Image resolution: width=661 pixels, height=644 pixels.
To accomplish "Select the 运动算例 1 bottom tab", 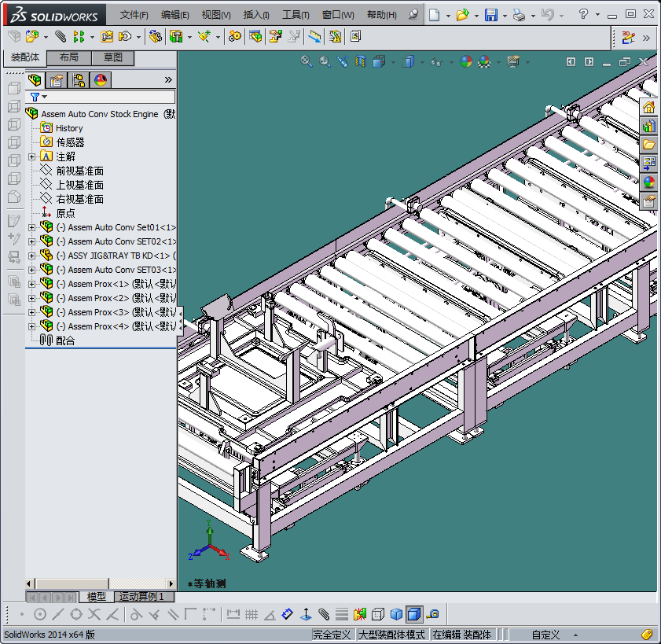I will (x=140, y=597).
